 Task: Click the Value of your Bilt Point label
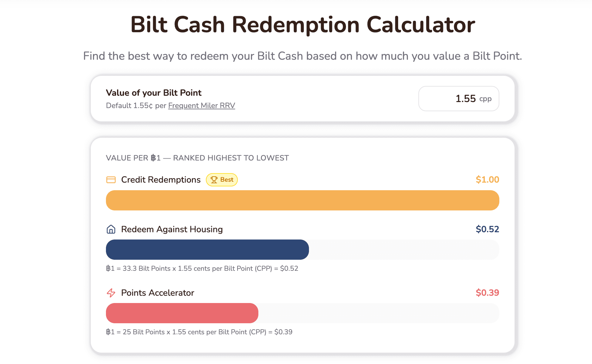coord(154,93)
